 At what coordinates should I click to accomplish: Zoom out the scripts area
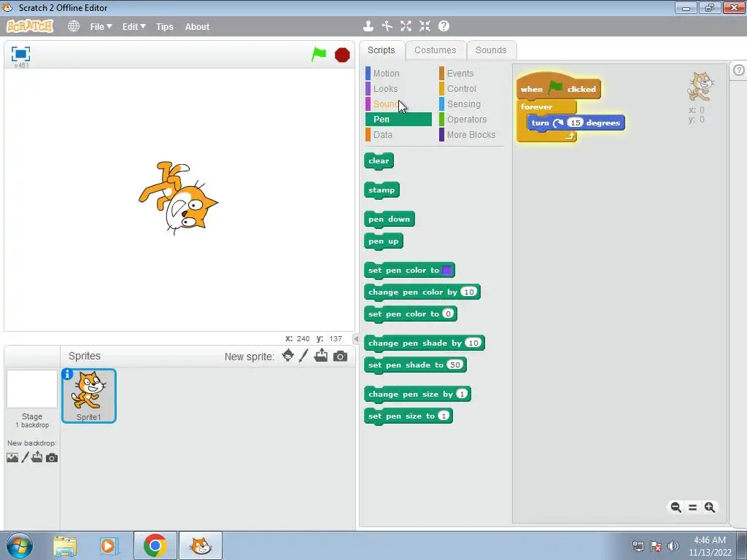click(x=676, y=507)
